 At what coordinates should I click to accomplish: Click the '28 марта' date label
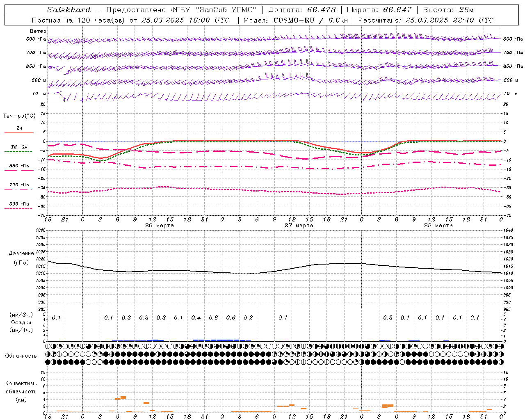438,225
